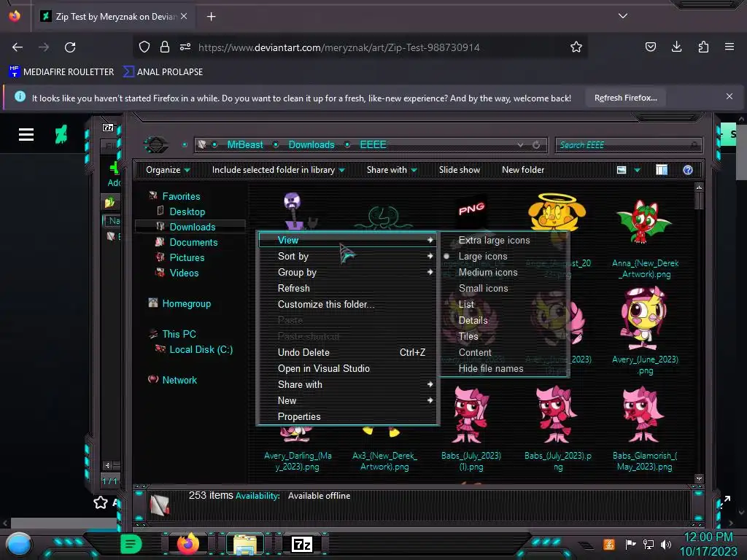Click the change view icon in toolbar
This screenshot has height=560, width=747.
(622, 170)
